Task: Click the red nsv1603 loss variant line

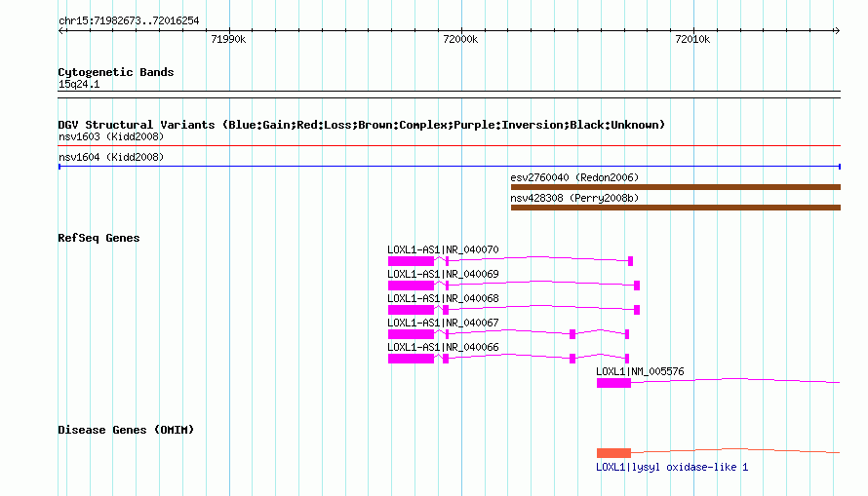Action: pos(449,146)
